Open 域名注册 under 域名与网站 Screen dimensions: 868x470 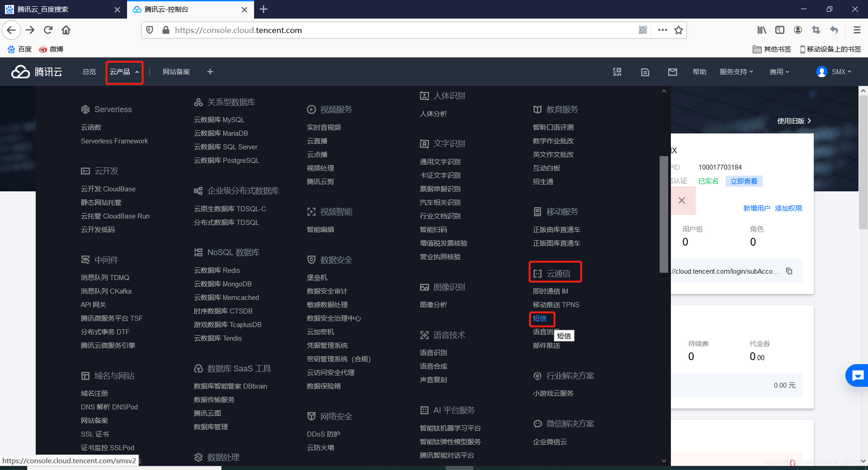94,394
